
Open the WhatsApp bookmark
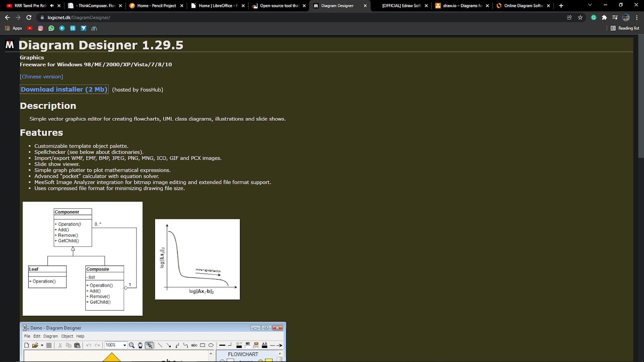tap(51, 28)
